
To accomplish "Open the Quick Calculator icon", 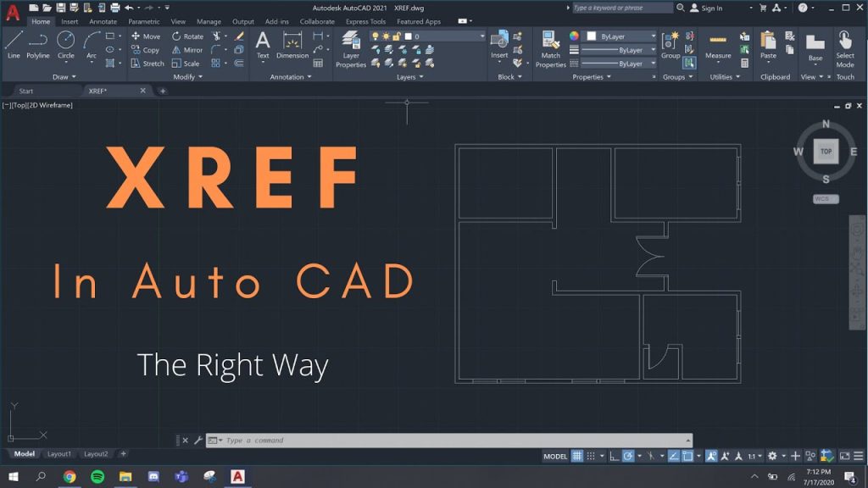I will pyautogui.click(x=744, y=64).
